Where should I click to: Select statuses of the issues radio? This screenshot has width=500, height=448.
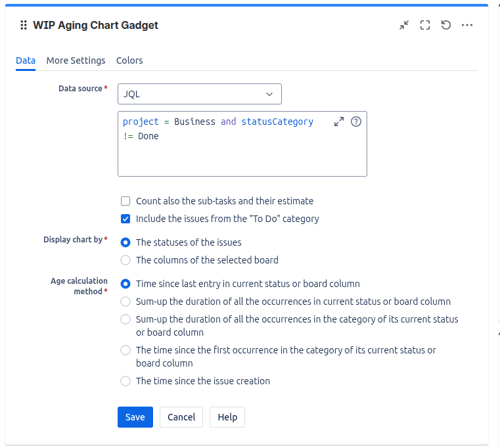tap(125, 242)
